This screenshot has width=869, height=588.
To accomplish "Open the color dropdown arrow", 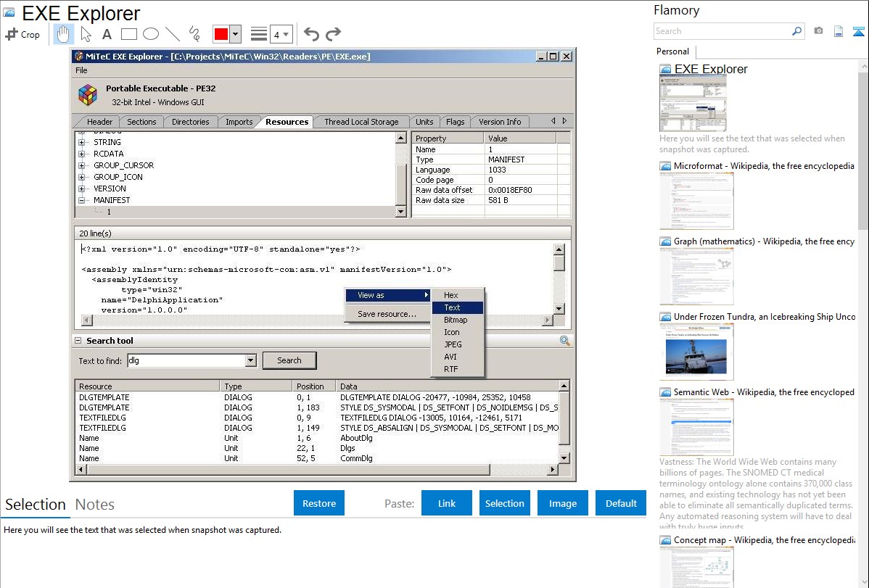I will 236,34.
